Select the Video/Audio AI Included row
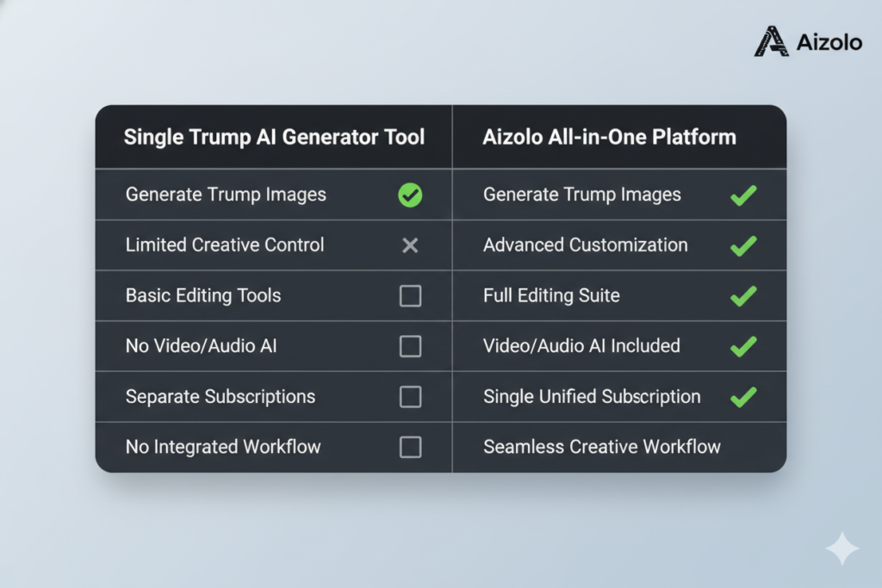 pos(582,346)
